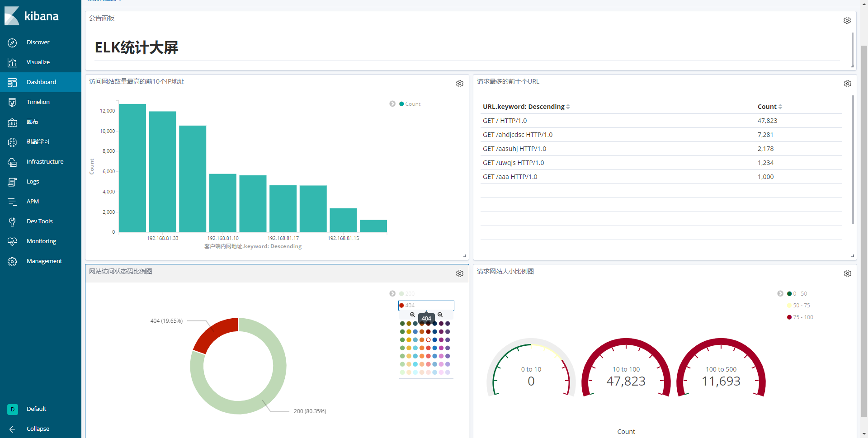Open Discover from the sidebar
The width and height of the screenshot is (868, 438).
point(38,42)
